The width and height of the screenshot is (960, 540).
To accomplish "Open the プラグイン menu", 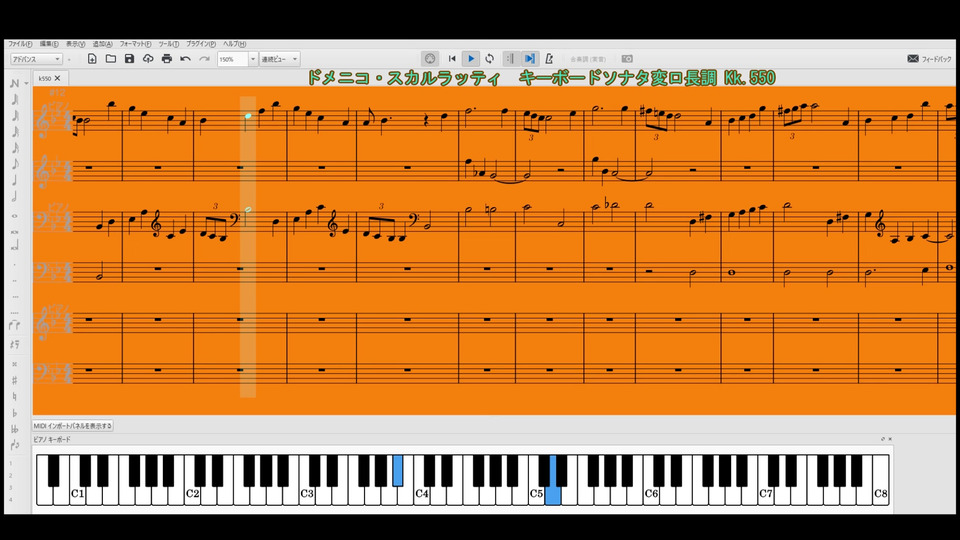I will click(x=201, y=44).
